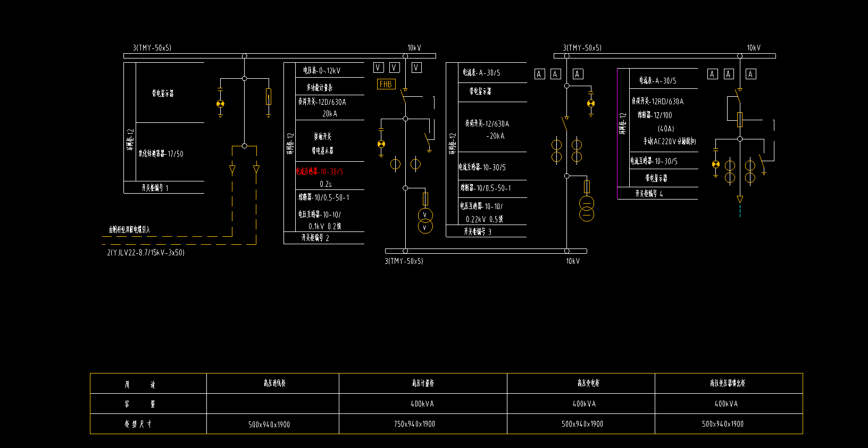Click the 手动(AC220V 分励脱扣) note
Viewport: 868px width, 448px height.
pyautogui.click(x=670, y=142)
